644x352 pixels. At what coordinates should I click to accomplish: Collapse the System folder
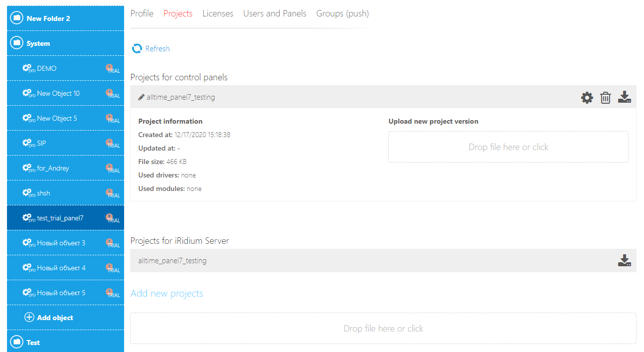point(17,43)
